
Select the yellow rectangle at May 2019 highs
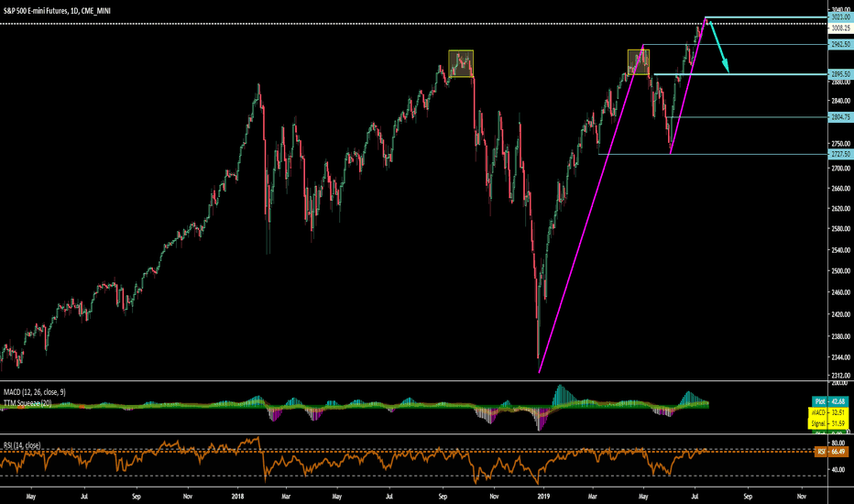(639, 62)
